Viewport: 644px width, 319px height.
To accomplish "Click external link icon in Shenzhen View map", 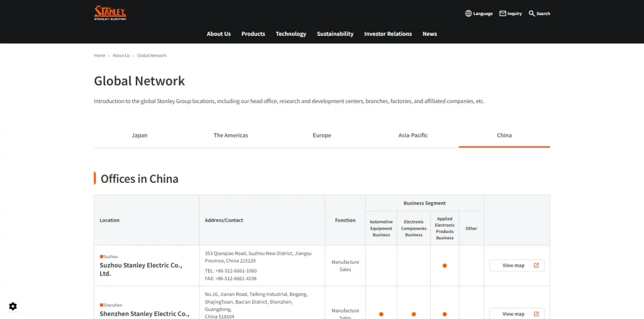I will pyautogui.click(x=536, y=314).
